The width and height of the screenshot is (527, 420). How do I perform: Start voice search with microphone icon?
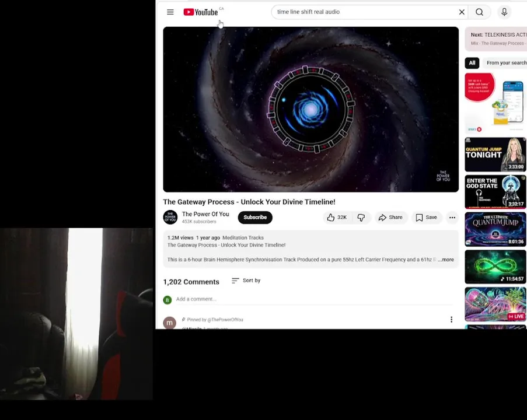tap(504, 12)
